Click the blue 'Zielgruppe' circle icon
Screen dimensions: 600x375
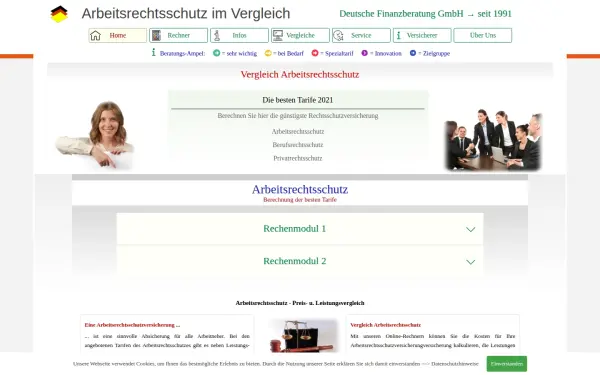click(x=413, y=53)
